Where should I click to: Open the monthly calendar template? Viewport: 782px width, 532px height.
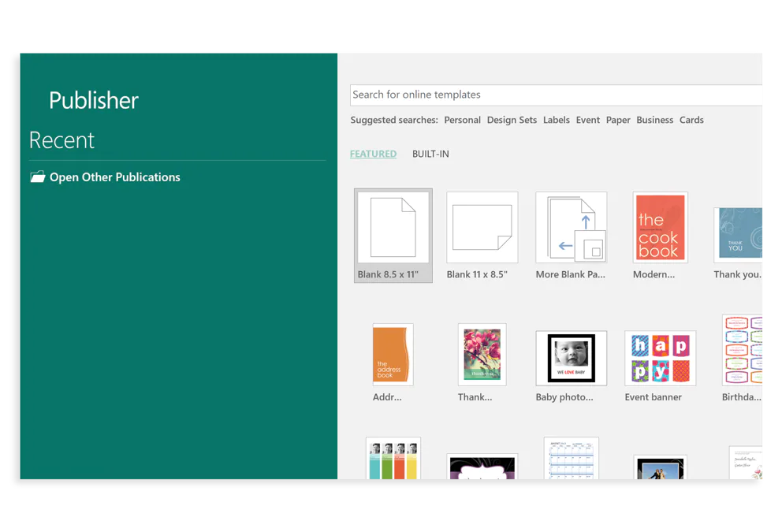571,461
